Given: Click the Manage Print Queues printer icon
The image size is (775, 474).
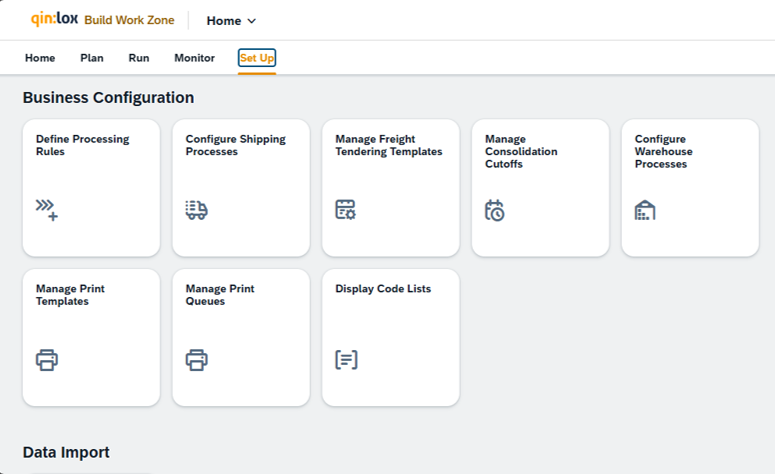Looking at the screenshot, I should [197, 360].
